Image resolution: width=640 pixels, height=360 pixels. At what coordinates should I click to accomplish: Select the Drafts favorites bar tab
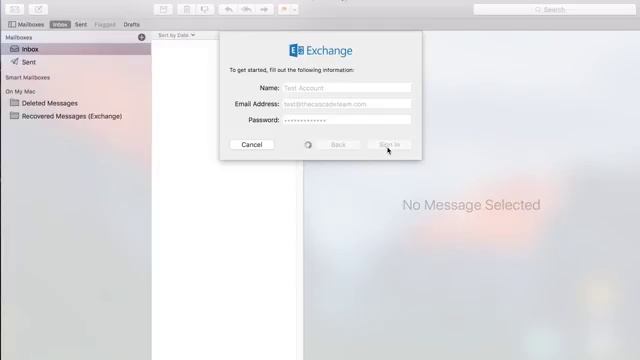(x=131, y=24)
